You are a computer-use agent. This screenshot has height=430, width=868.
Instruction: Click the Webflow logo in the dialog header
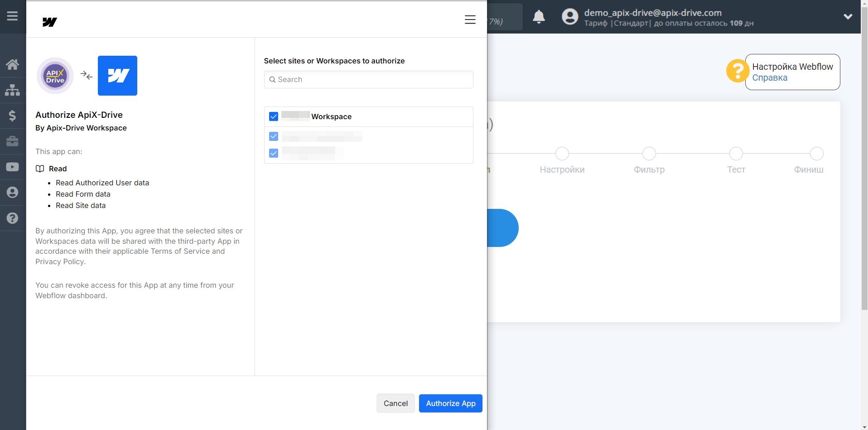tap(50, 22)
